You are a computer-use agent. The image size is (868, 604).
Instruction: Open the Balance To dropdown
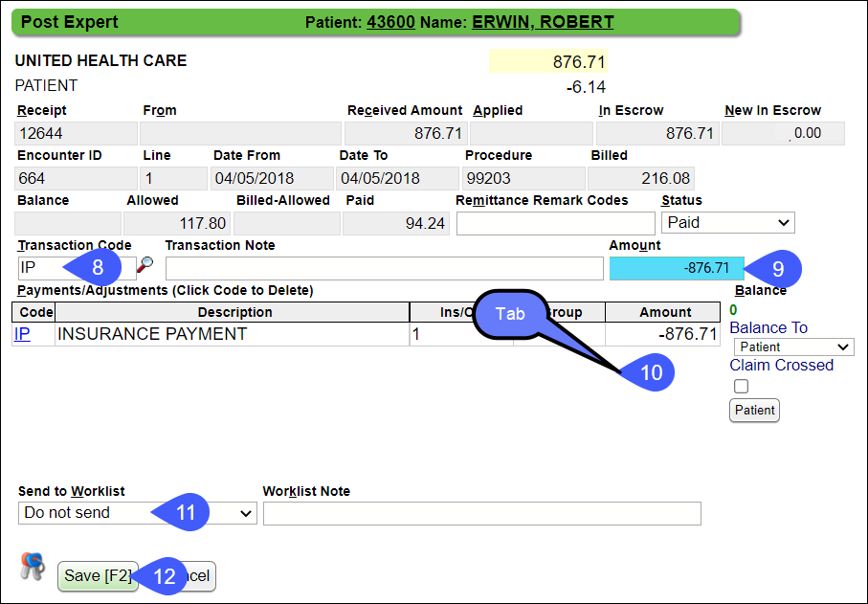coord(791,345)
